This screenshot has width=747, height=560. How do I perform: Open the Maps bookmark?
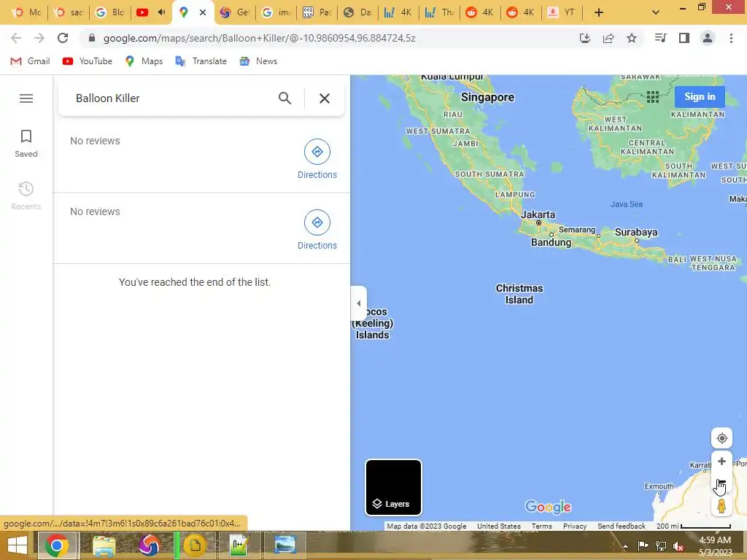(x=144, y=61)
